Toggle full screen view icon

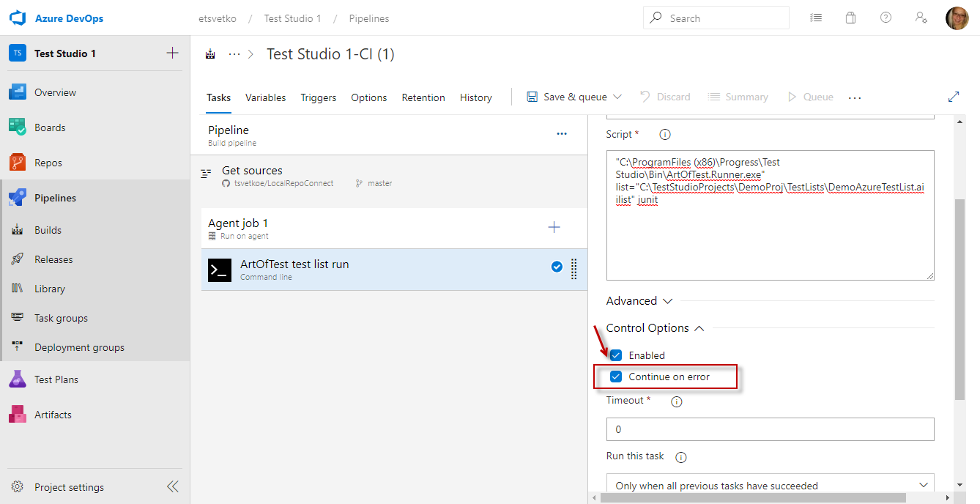point(954,97)
